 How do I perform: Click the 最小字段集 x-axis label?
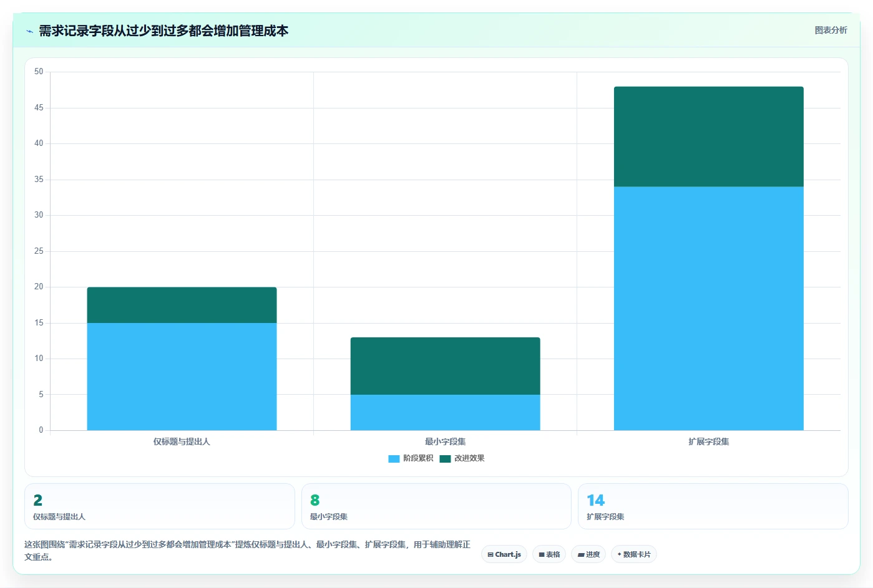(445, 441)
